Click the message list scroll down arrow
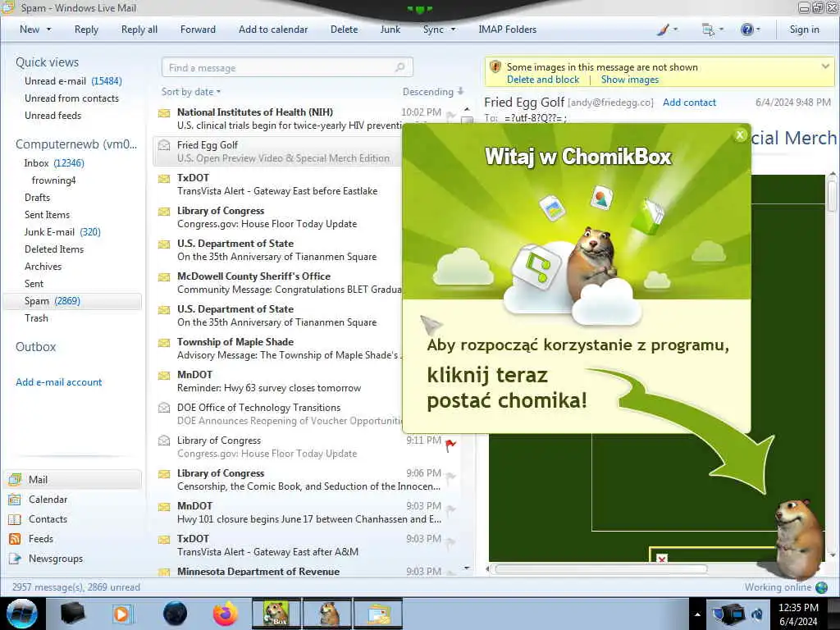The width and height of the screenshot is (840, 630). point(467,568)
